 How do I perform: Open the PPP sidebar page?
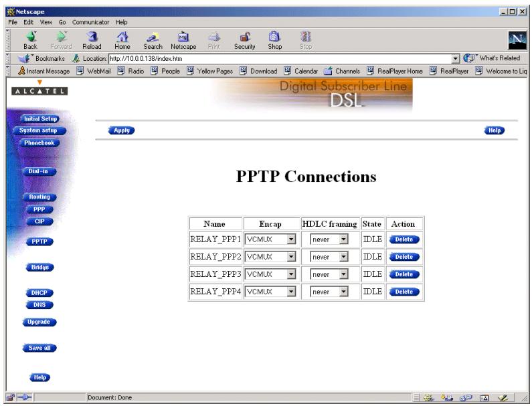pyautogui.click(x=39, y=209)
